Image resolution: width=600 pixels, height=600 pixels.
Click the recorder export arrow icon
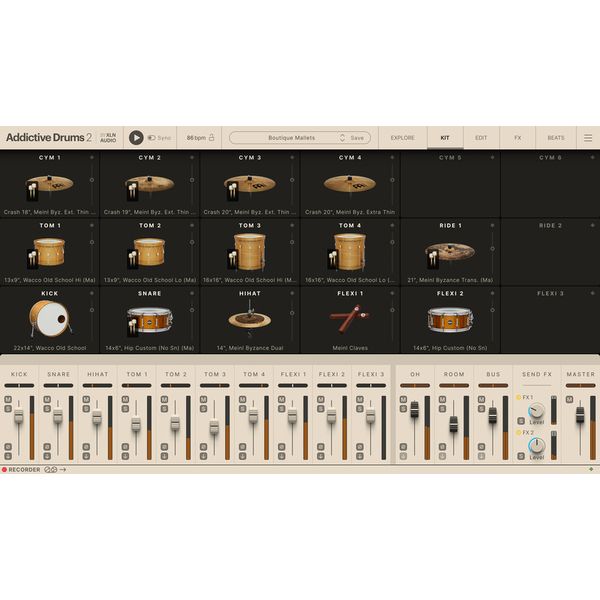[x=63, y=470]
